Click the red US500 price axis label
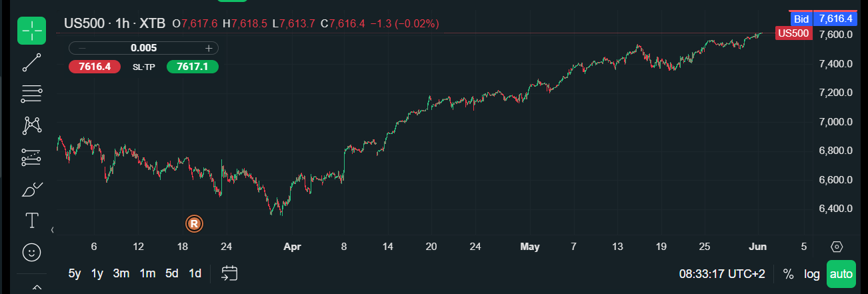 [793, 33]
